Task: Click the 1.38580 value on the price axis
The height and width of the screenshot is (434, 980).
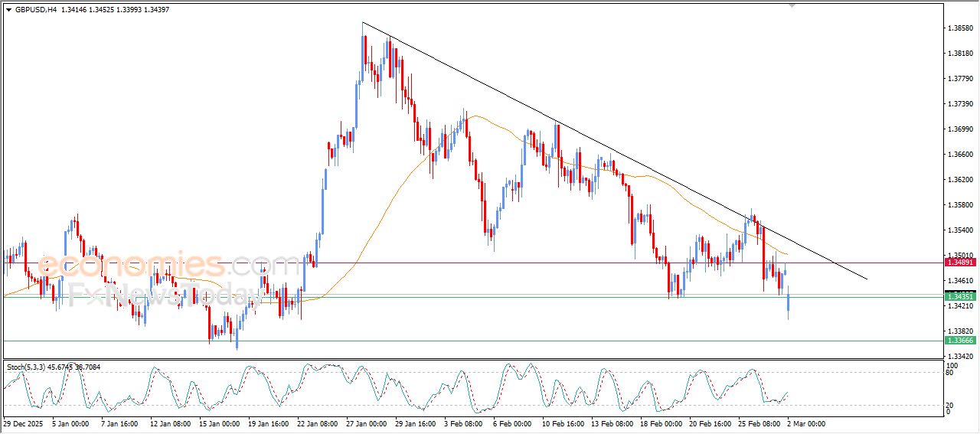Action: [x=960, y=28]
